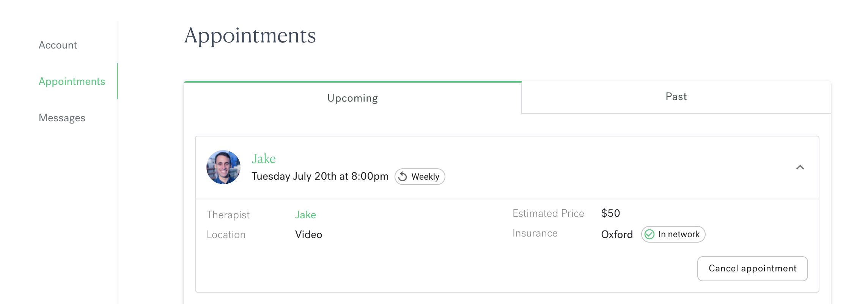The height and width of the screenshot is (304, 868).
Task: Click the Tuesday July 20th appointment time
Action: 320,176
